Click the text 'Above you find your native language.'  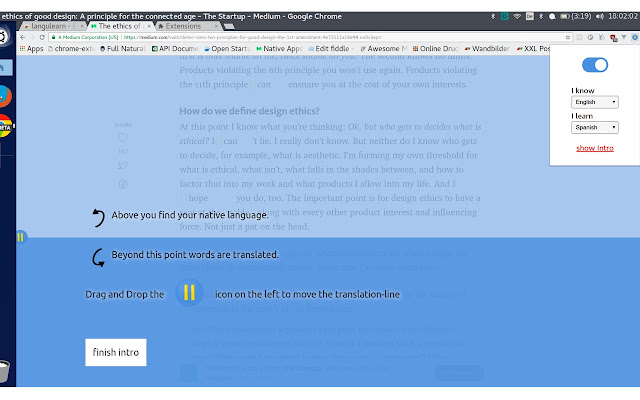(190, 215)
